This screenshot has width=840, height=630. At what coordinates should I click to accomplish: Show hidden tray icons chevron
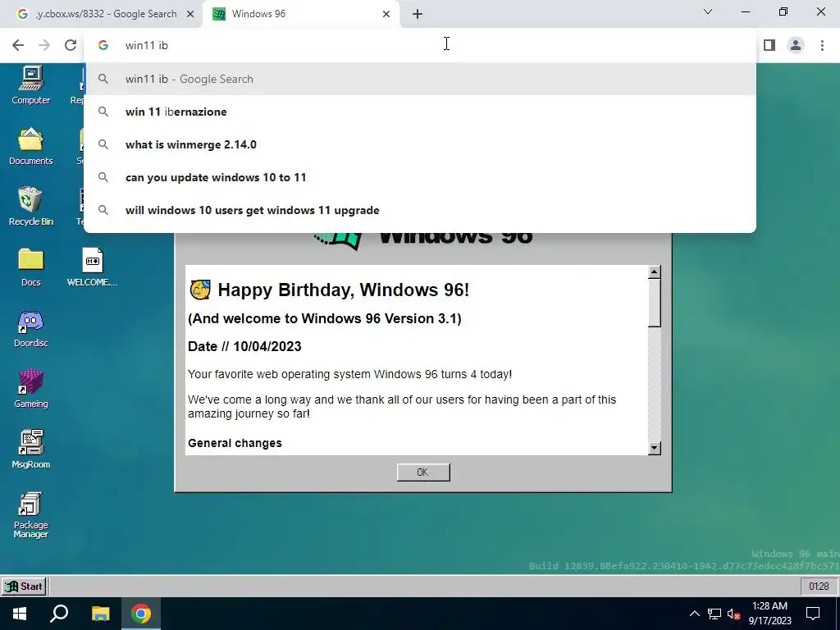694,614
